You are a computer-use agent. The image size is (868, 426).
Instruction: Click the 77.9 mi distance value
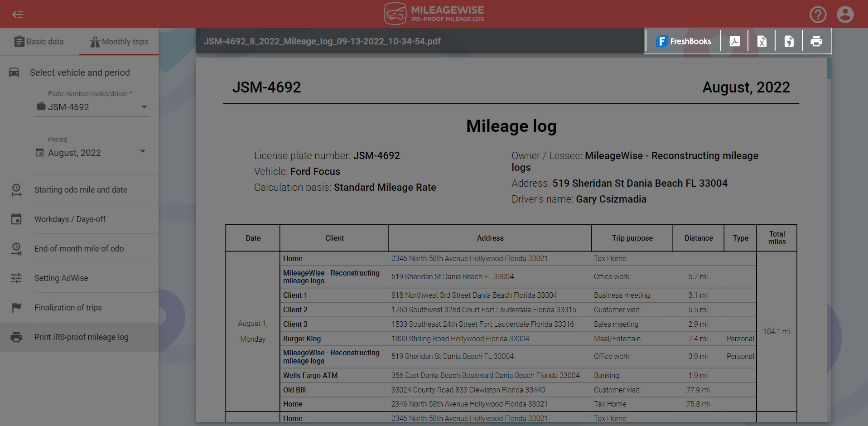point(698,390)
